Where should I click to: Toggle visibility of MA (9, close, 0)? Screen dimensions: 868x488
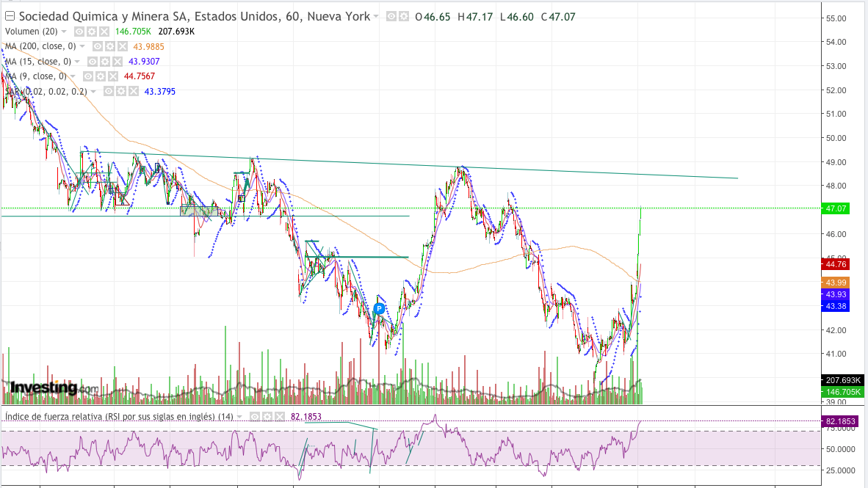pos(88,76)
